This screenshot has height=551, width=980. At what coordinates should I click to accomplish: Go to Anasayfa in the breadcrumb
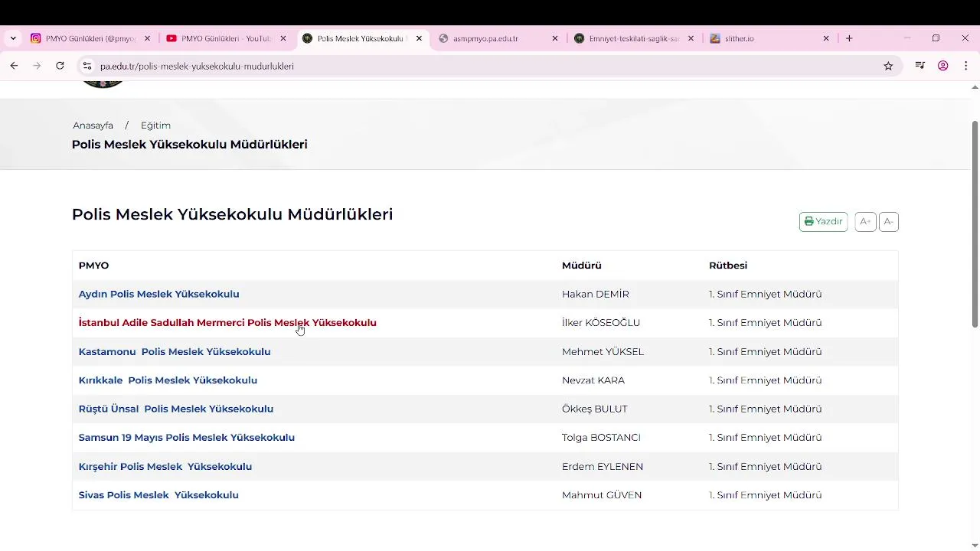93,126
